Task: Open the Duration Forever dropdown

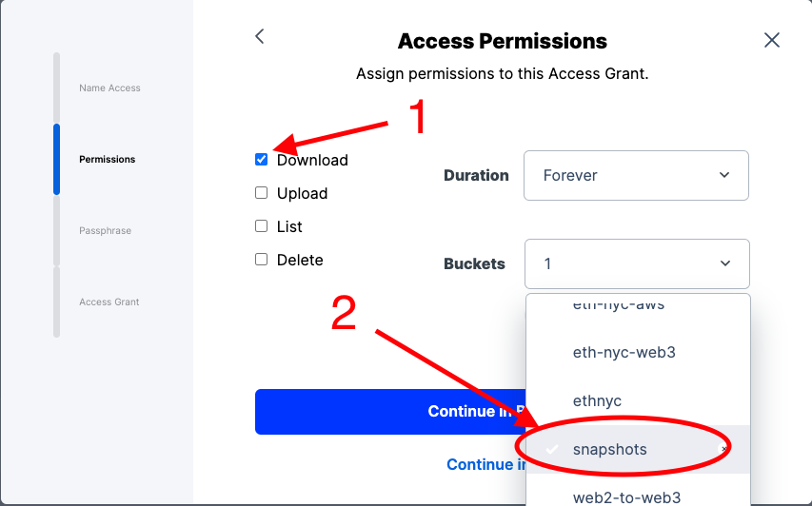Action: pyautogui.click(x=636, y=175)
